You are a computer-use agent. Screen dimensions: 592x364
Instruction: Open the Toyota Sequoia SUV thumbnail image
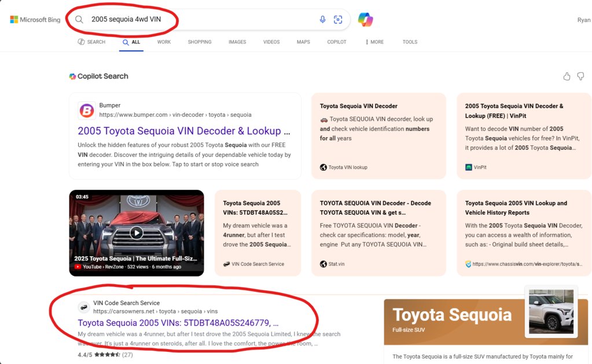coord(551,311)
